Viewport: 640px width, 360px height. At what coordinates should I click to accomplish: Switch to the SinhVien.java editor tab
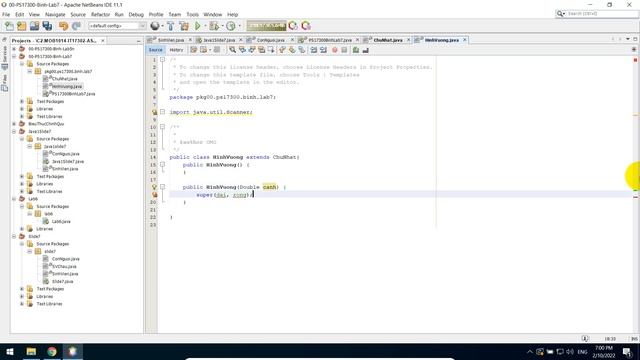click(171, 40)
